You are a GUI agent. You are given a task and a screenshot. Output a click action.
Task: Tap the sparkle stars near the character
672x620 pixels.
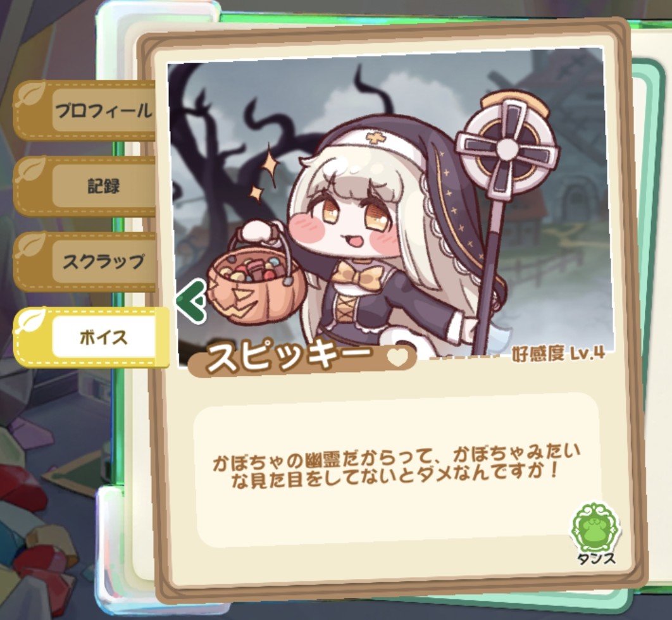point(264,176)
